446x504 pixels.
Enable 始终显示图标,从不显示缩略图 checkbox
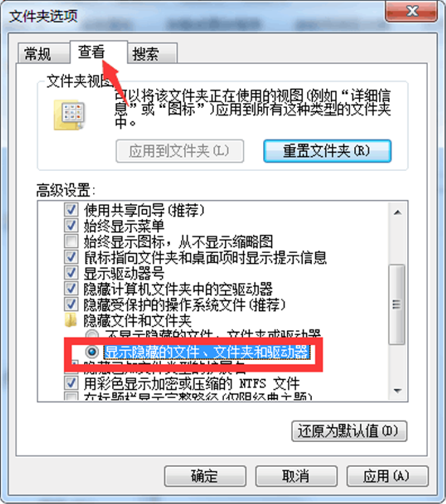click(71, 241)
